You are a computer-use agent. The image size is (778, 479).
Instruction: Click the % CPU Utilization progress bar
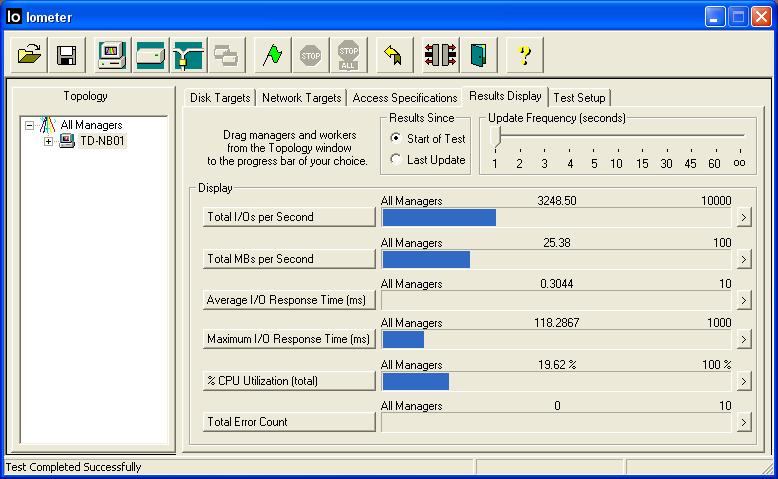pos(556,382)
